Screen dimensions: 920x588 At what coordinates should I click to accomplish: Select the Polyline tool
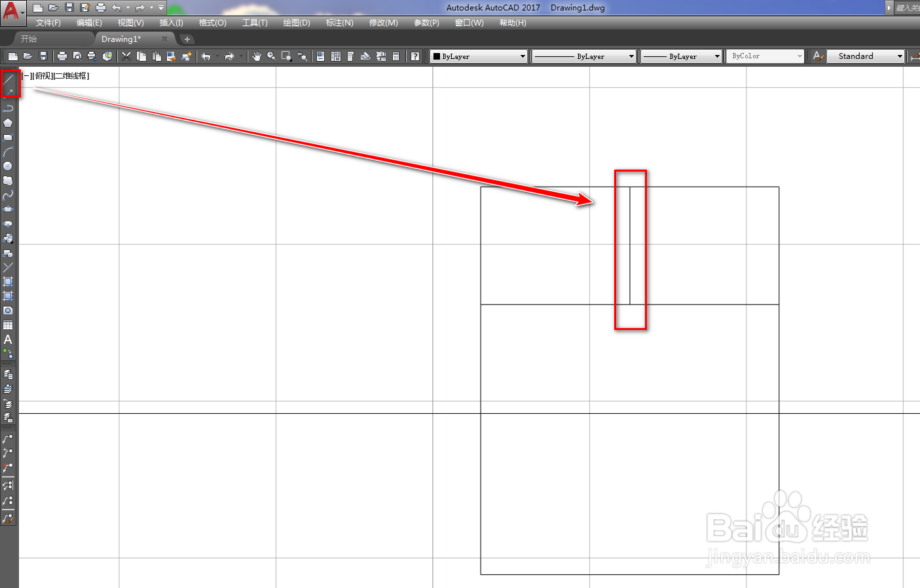point(8,108)
